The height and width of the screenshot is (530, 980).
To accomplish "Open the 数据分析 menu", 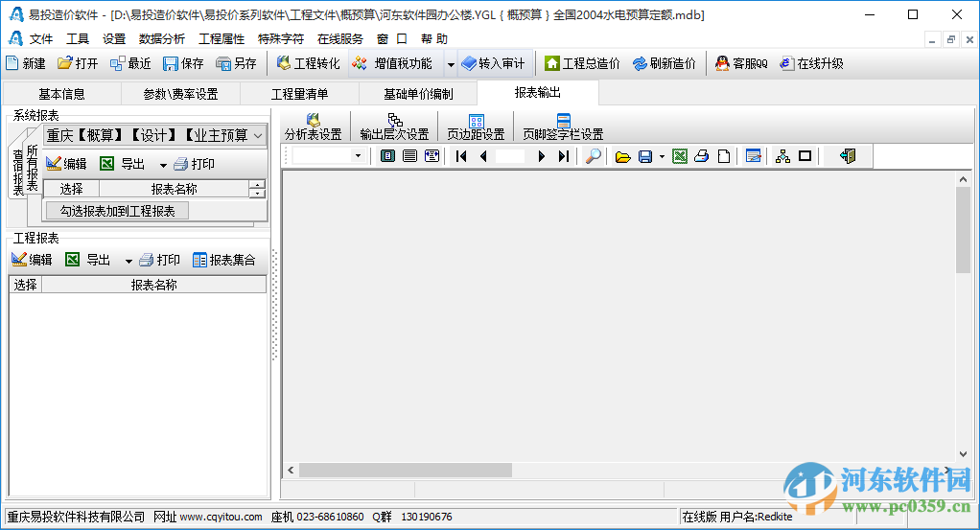I will pyautogui.click(x=162, y=38).
